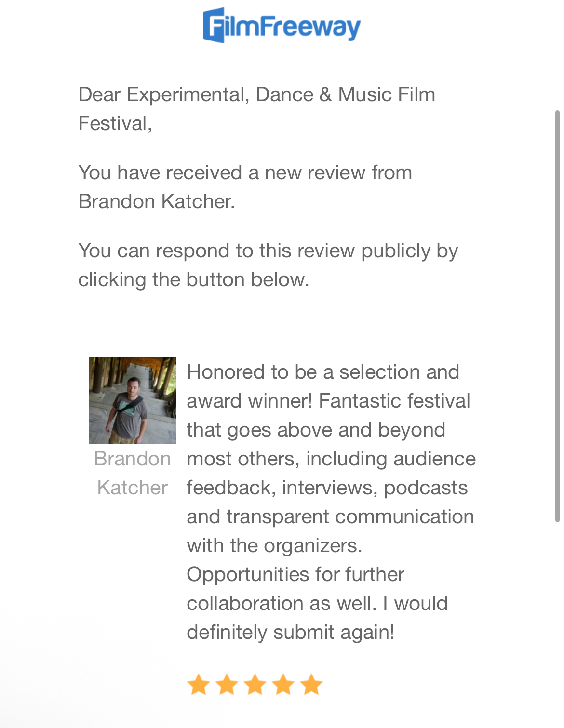Select the second rating star

point(227,684)
